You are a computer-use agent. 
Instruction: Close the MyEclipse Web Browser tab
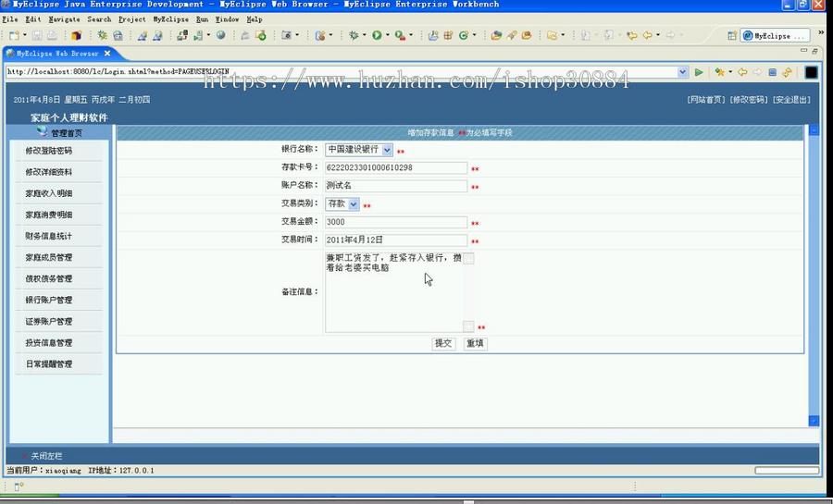point(107,53)
